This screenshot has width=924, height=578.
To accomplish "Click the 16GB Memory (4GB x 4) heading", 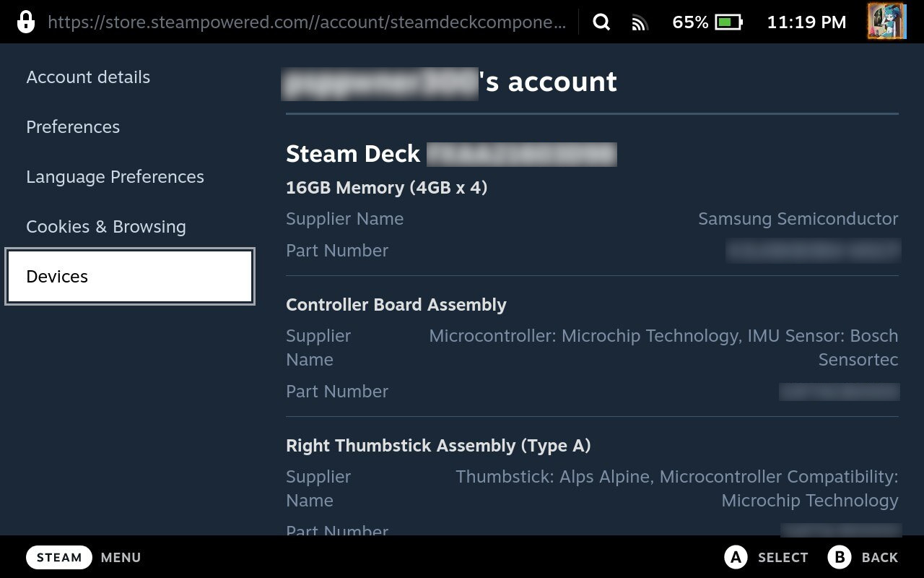I will [x=387, y=188].
